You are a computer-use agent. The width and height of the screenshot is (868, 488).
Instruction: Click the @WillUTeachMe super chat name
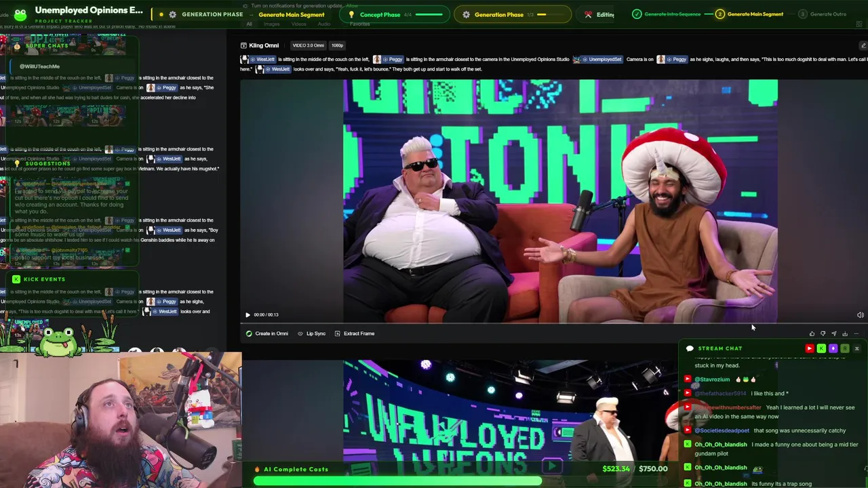click(39, 66)
